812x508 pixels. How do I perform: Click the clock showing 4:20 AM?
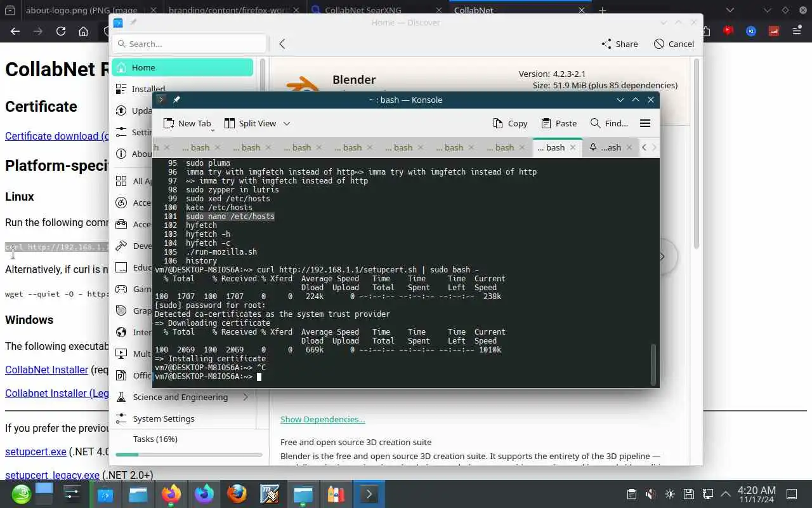tap(756, 494)
